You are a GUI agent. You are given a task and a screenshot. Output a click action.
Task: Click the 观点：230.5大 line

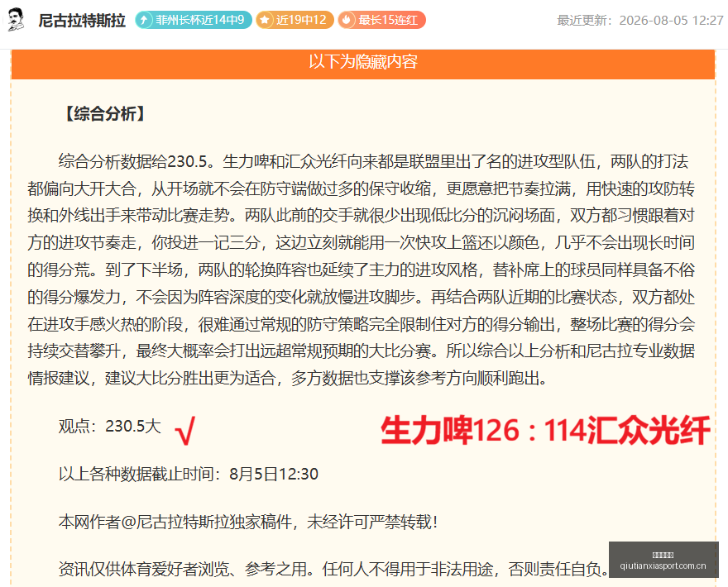(x=109, y=426)
